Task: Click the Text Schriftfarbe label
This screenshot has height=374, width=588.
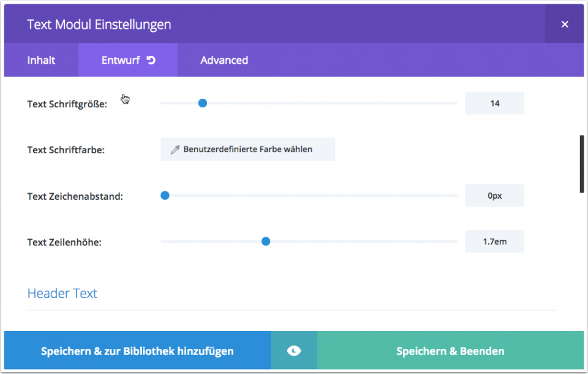Action: click(x=66, y=150)
